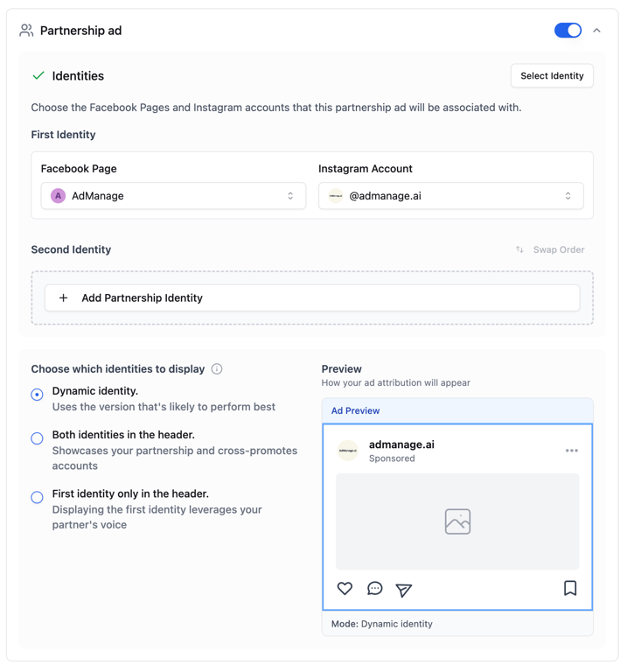Select the Dynamic identity radio option

coord(38,395)
